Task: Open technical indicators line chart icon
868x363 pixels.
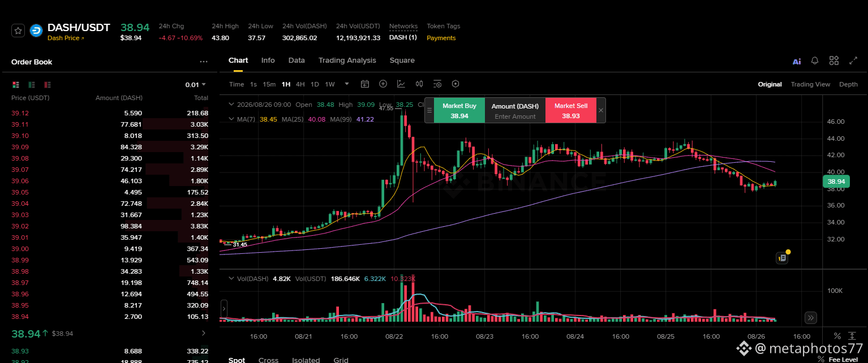Action: point(401,84)
